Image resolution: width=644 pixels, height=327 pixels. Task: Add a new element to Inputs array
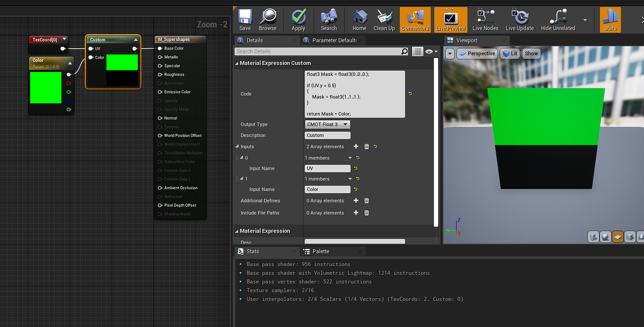point(356,146)
